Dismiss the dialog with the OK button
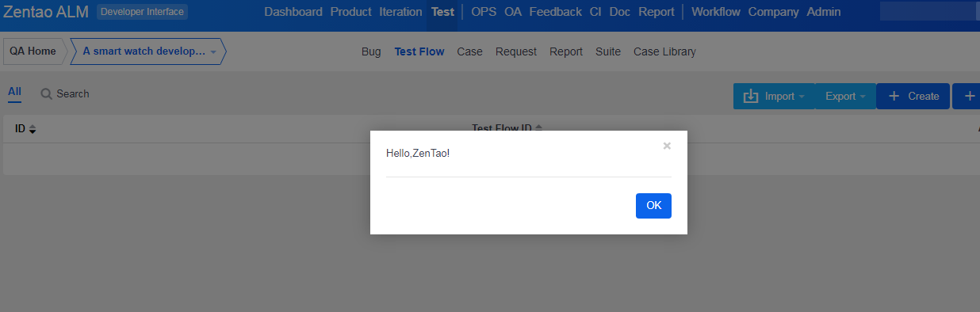 tap(653, 205)
